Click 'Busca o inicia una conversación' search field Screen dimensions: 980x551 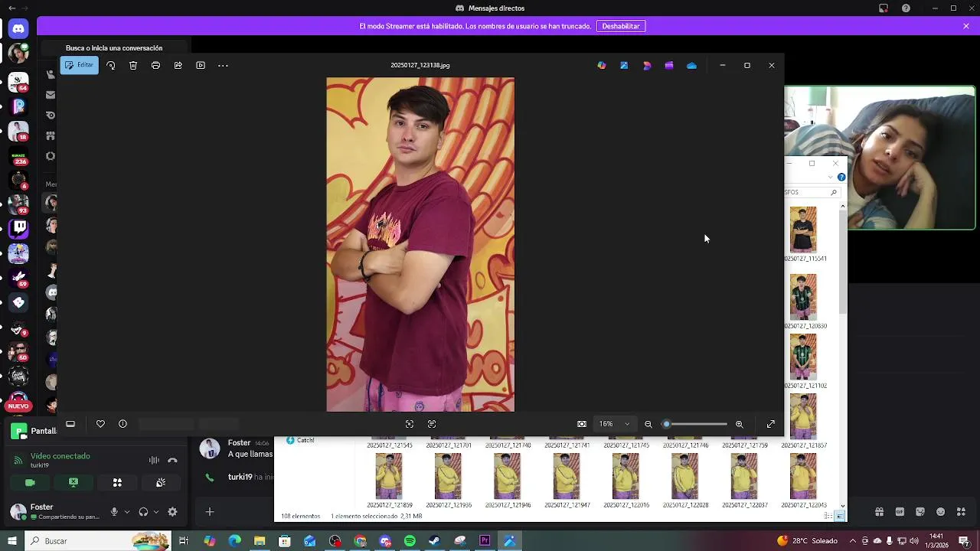(x=114, y=48)
